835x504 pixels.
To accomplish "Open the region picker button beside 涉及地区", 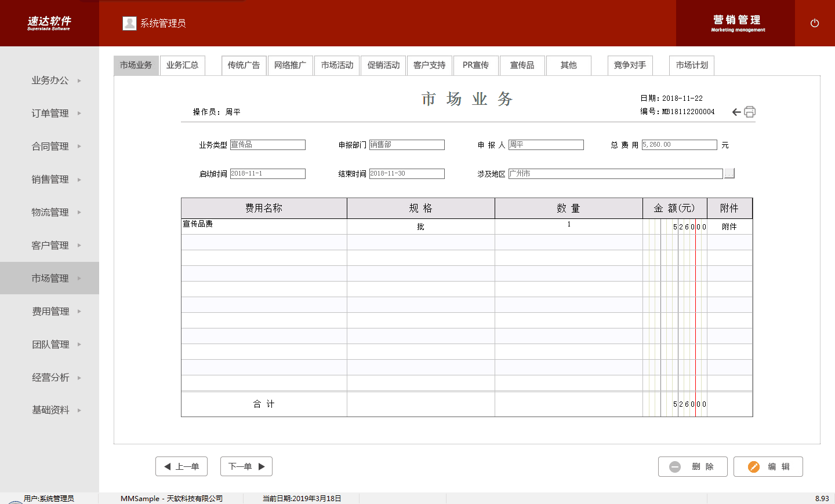I will [729, 173].
